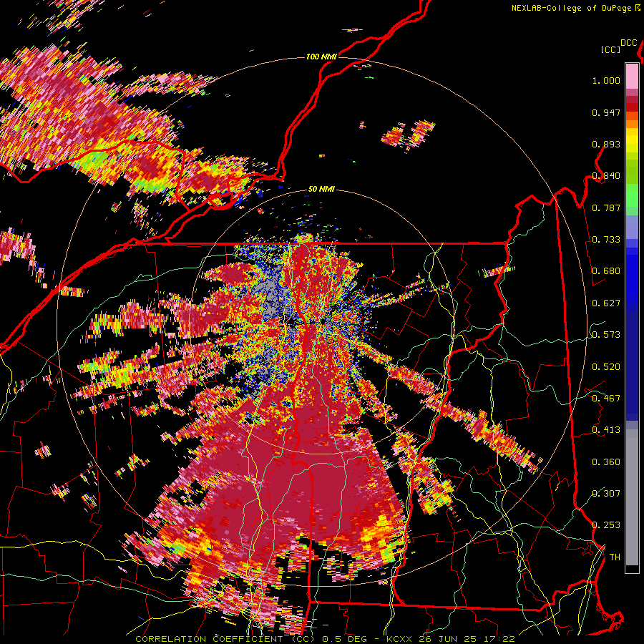Click the 0.5 DEG elevation text

pyautogui.click(x=345, y=639)
